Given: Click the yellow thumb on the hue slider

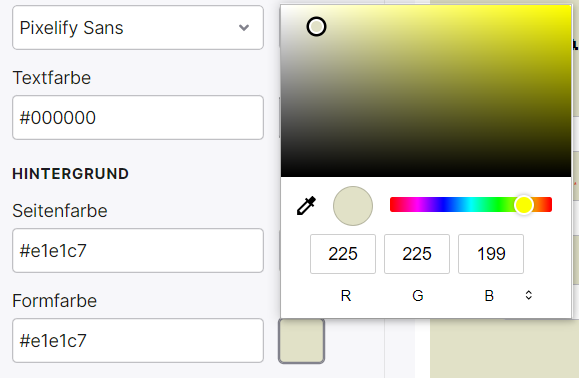Looking at the screenshot, I should (x=524, y=205).
